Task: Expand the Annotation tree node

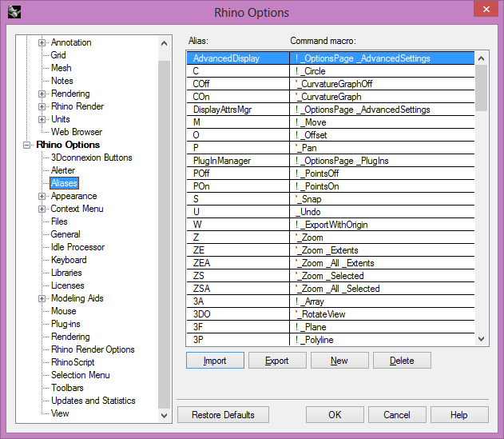Action: pyautogui.click(x=42, y=42)
